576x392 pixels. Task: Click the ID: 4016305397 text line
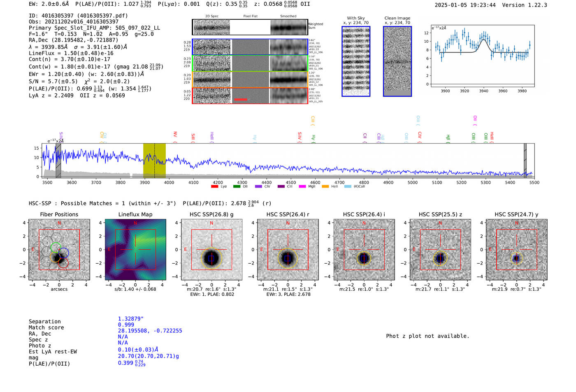coord(78,16)
